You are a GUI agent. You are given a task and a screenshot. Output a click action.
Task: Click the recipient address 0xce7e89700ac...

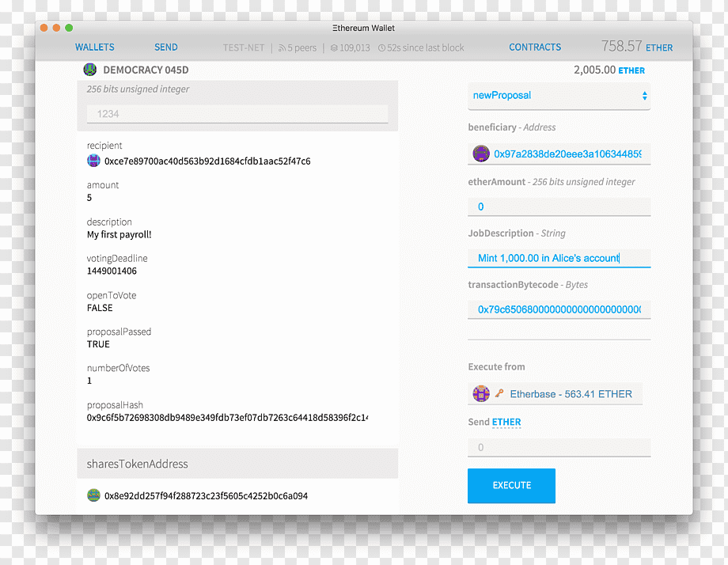207,161
